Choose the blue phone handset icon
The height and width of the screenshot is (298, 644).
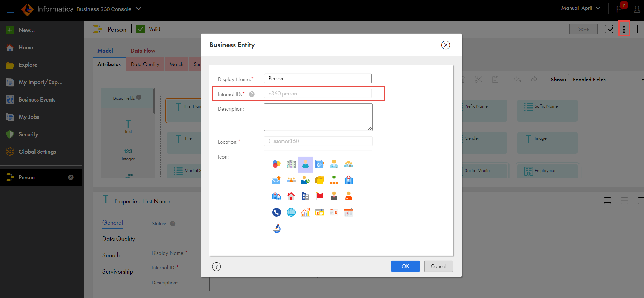click(276, 212)
